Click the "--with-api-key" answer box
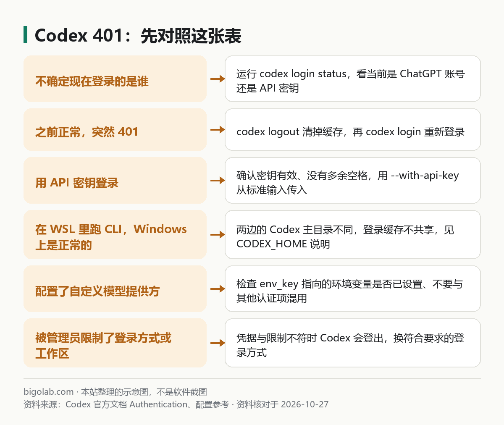The height and width of the screenshot is (425, 504). [353, 180]
